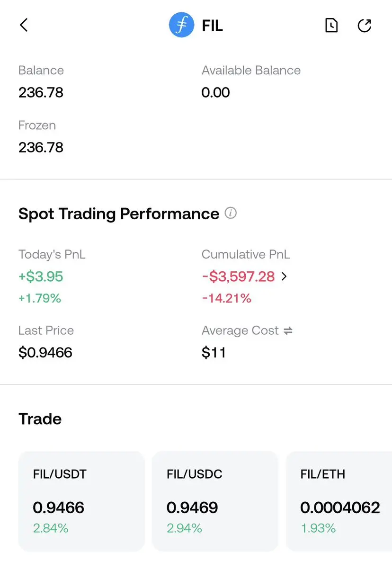Tap the Available Balance value 0.00
The image size is (392, 570).
(x=215, y=92)
